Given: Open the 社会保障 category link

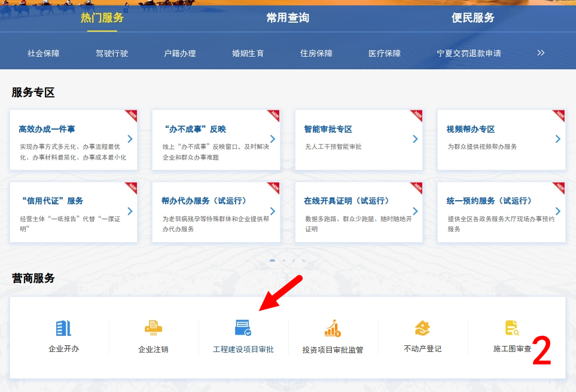Looking at the screenshot, I should (44, 53).
